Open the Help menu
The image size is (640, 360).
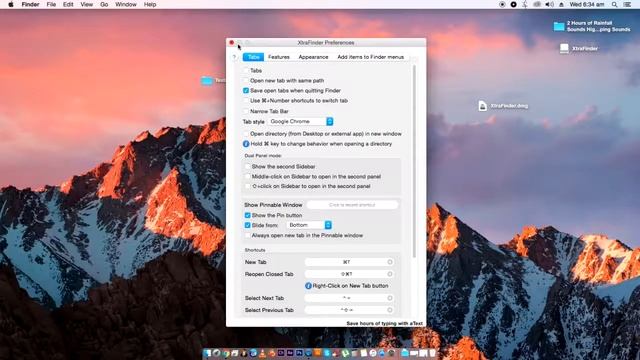pos(150,4)
